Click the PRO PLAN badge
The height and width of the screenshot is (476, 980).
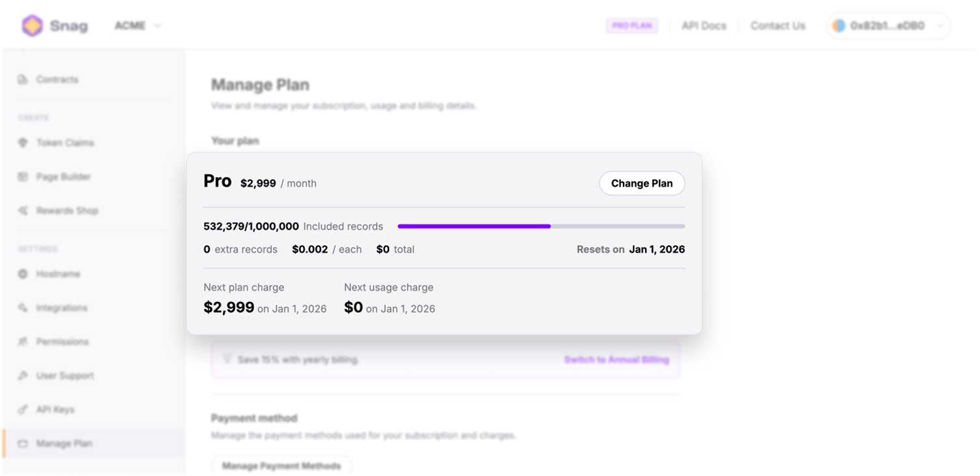pos(631,25)
